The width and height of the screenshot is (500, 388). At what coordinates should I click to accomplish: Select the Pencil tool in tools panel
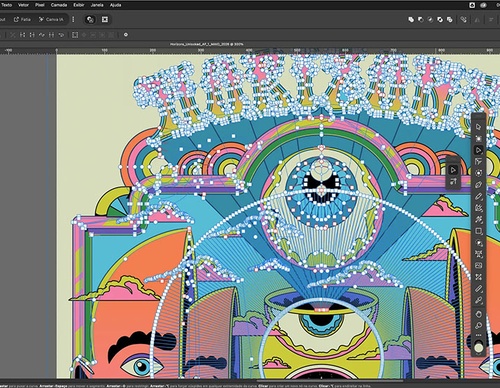(479, 196)
